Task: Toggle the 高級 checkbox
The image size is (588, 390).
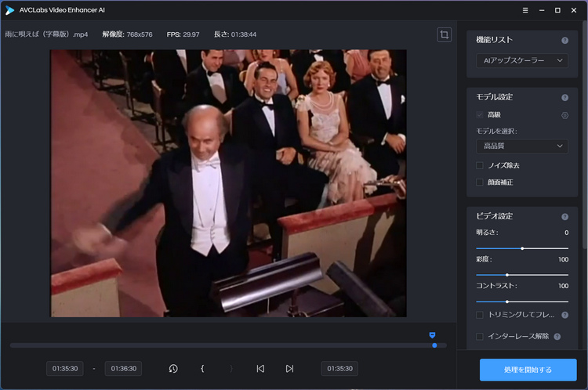Action: coord(479,114)
